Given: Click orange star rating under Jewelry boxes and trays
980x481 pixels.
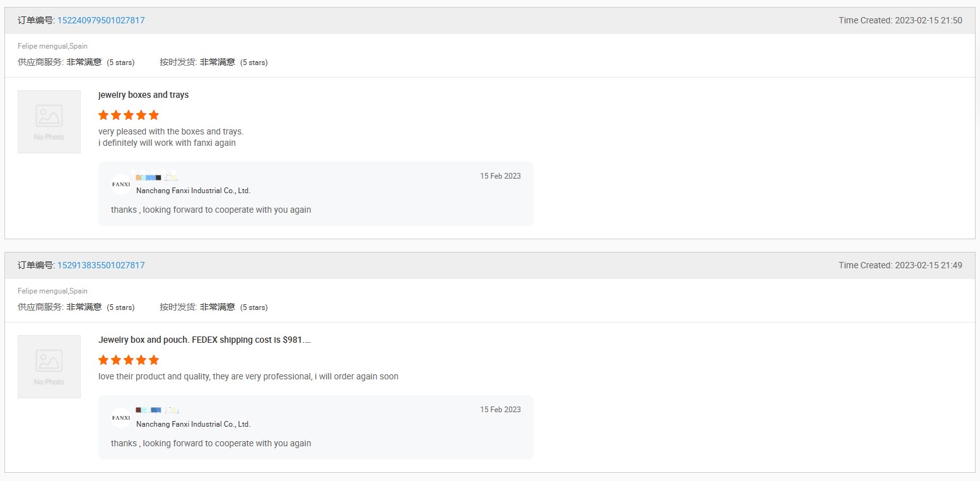Looking at the screenshot, I should (129, 115).
